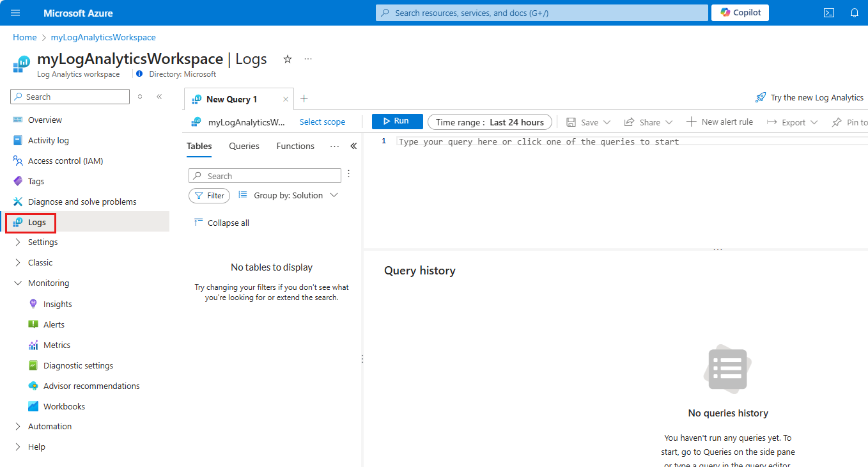Click the Log Analytics workspace logo icon
Viewport: 868px width, 467px height.
pyautogui.click(x=21, y=63)
